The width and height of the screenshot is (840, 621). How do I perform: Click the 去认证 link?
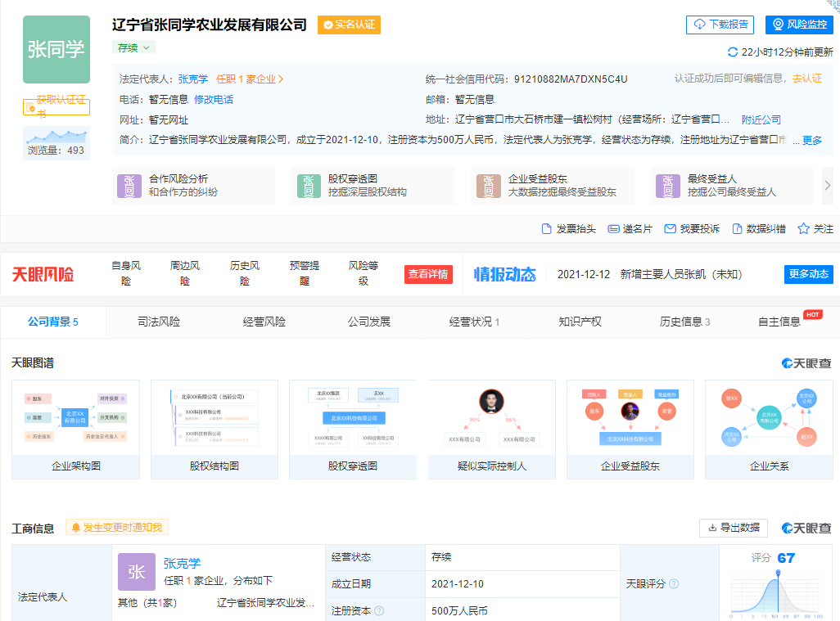pos(807,79)
